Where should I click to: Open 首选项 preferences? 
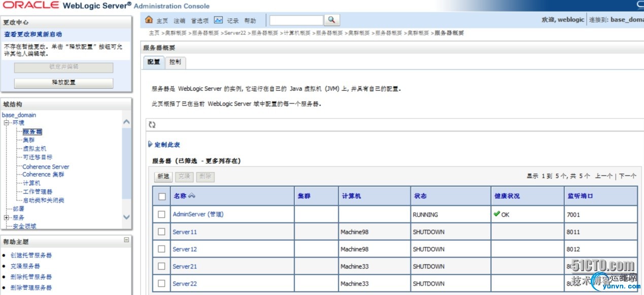pyautogui.click(x=199, y=21)
